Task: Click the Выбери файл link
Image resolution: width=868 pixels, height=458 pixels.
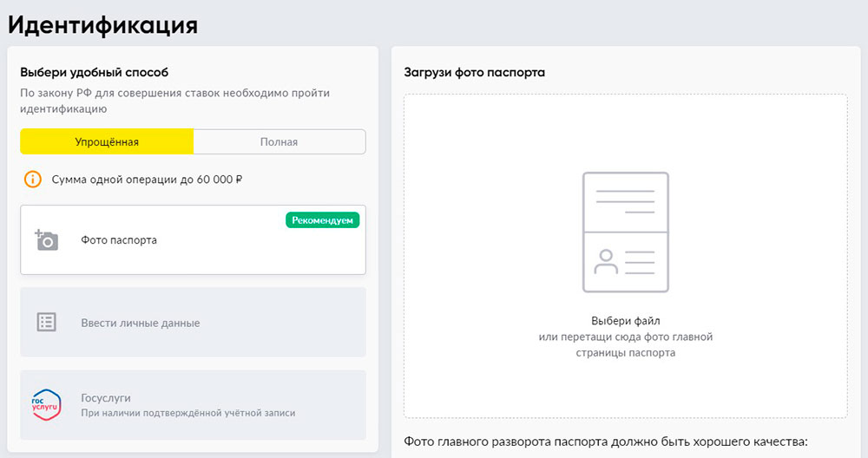Action: point(626,321)
